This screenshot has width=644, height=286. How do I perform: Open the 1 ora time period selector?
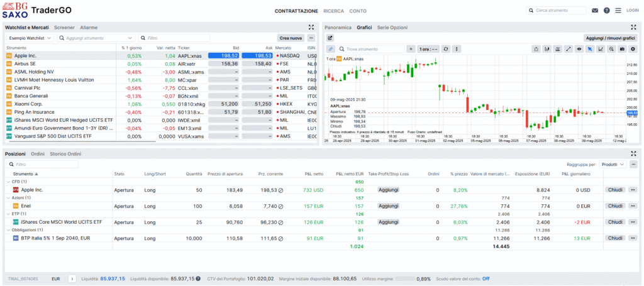coord(429,49)
